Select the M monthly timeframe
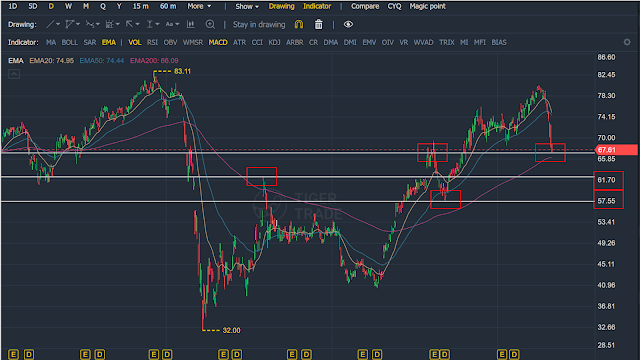This screenshot has width=640, height=360. [86, 7]
